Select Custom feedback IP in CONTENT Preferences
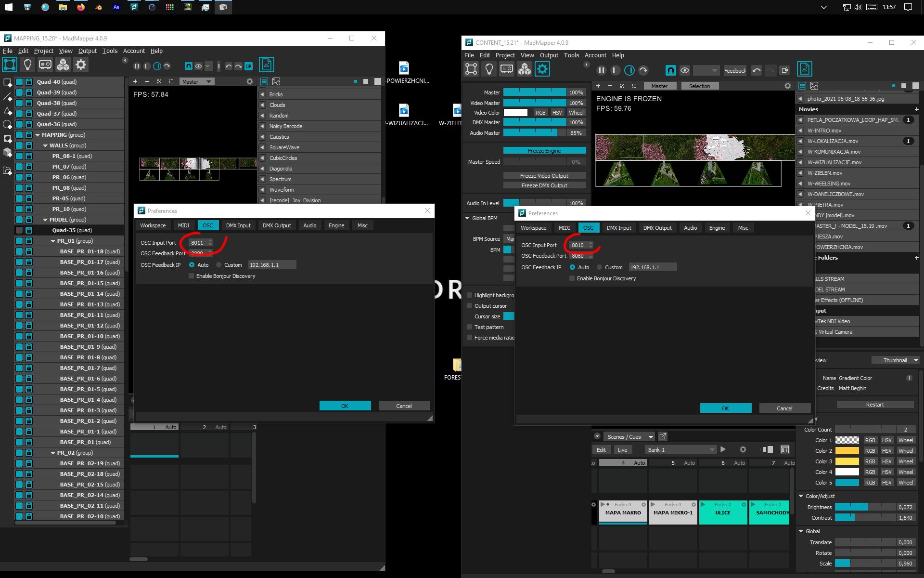This screenshot has height=578, width=924. pos(600,267)
